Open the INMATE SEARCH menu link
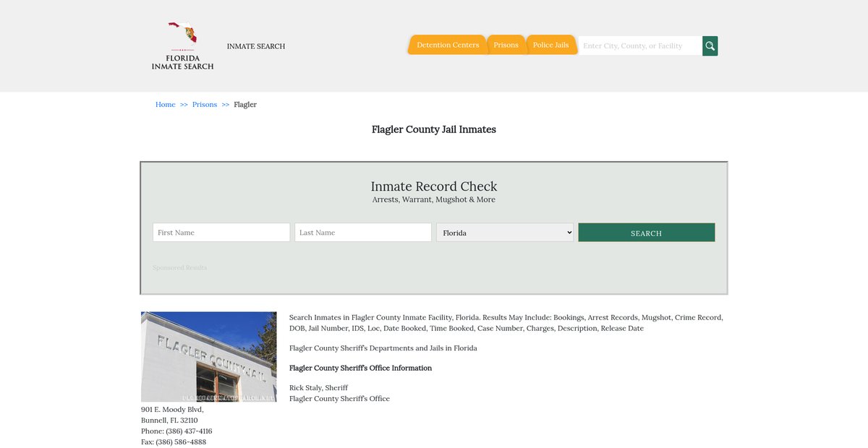This screenshot has width=868, height=448. (256, 46)
